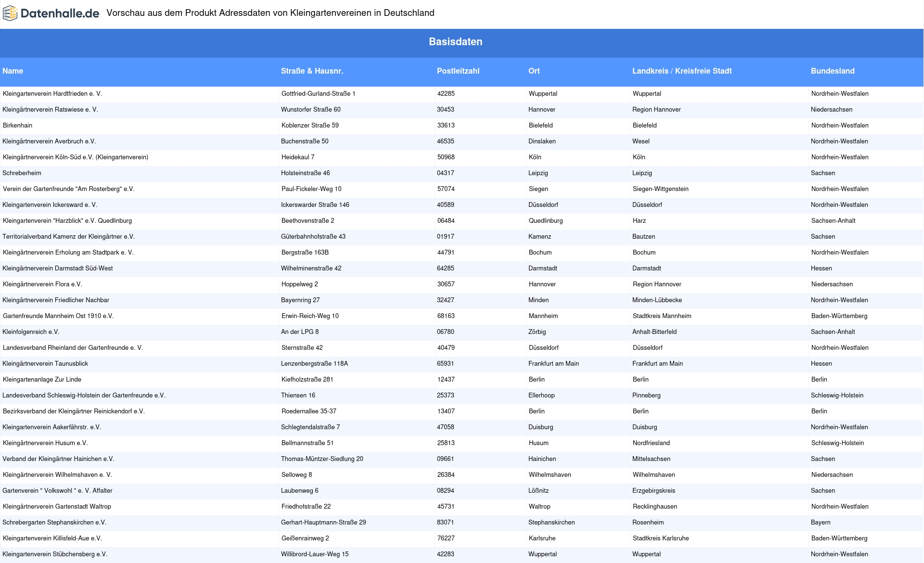Click postal code 12437
Image resolution: width=924 pixels, height=563 pixels.
[x=446, y=380]
